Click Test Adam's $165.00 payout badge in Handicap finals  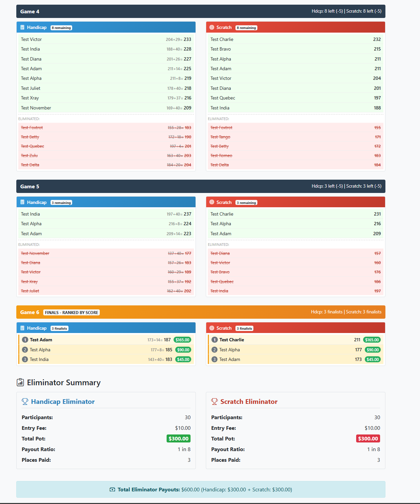(183, 340)
